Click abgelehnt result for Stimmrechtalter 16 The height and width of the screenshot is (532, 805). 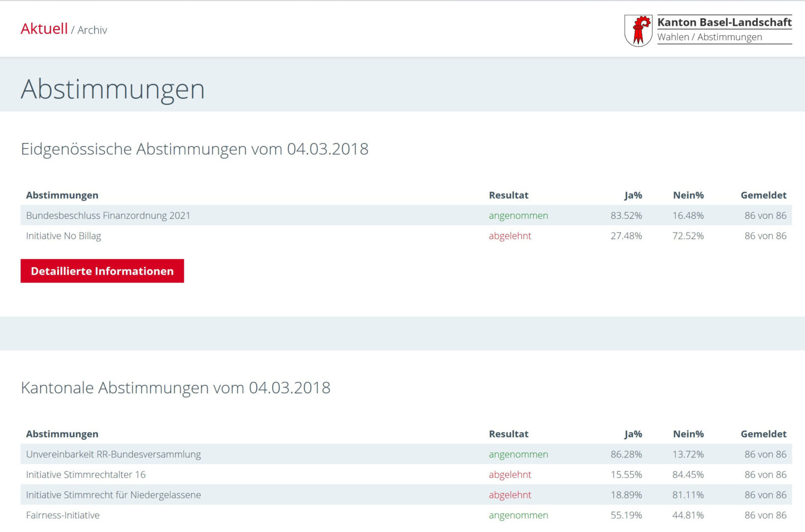510,474
